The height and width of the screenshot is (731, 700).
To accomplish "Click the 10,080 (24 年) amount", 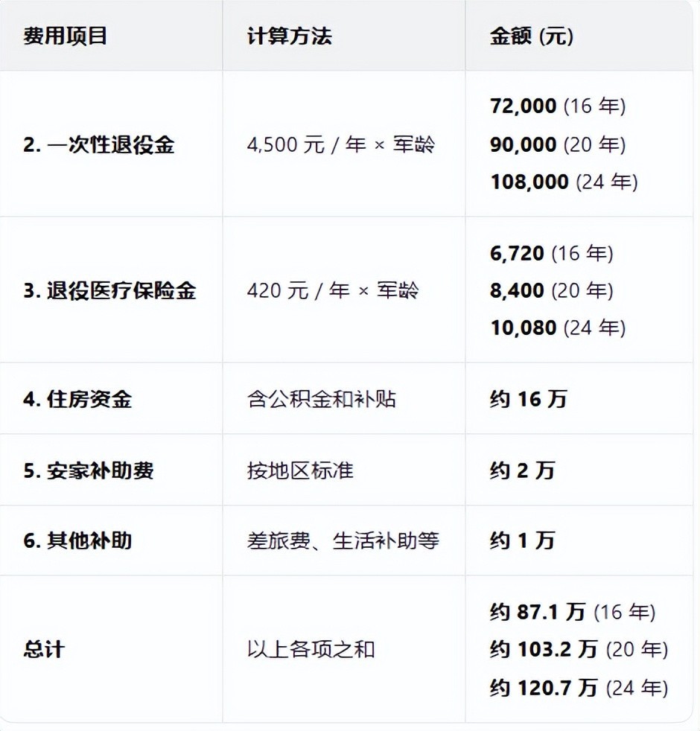I will (558, 328).
